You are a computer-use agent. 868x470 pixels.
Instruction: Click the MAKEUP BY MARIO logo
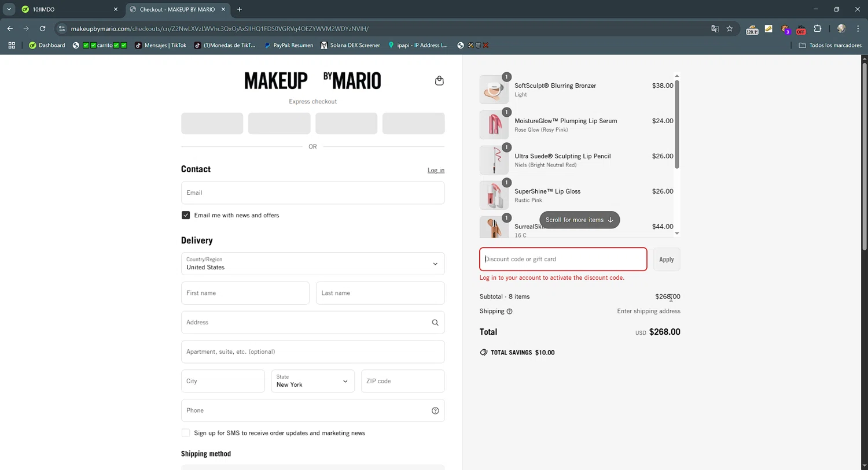(312, 80)
